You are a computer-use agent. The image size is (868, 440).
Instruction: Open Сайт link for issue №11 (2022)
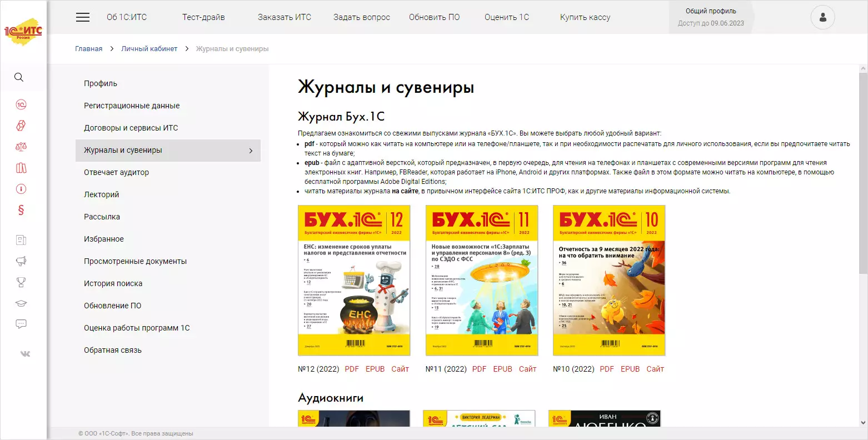click(528, 369)
